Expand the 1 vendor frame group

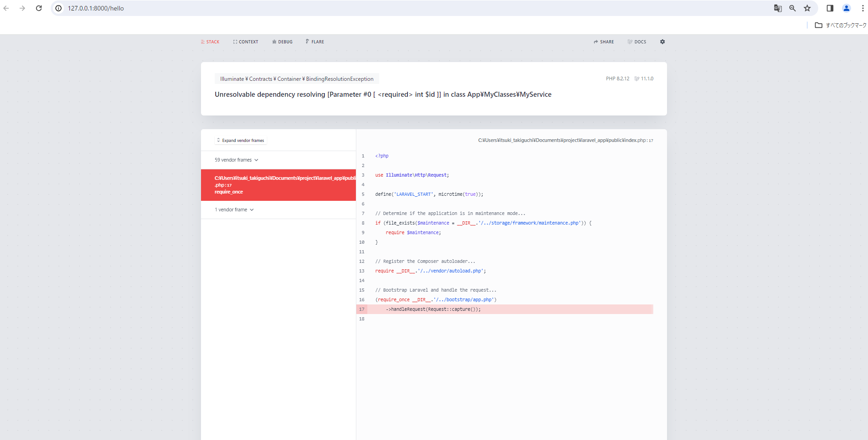click(234, 210)
